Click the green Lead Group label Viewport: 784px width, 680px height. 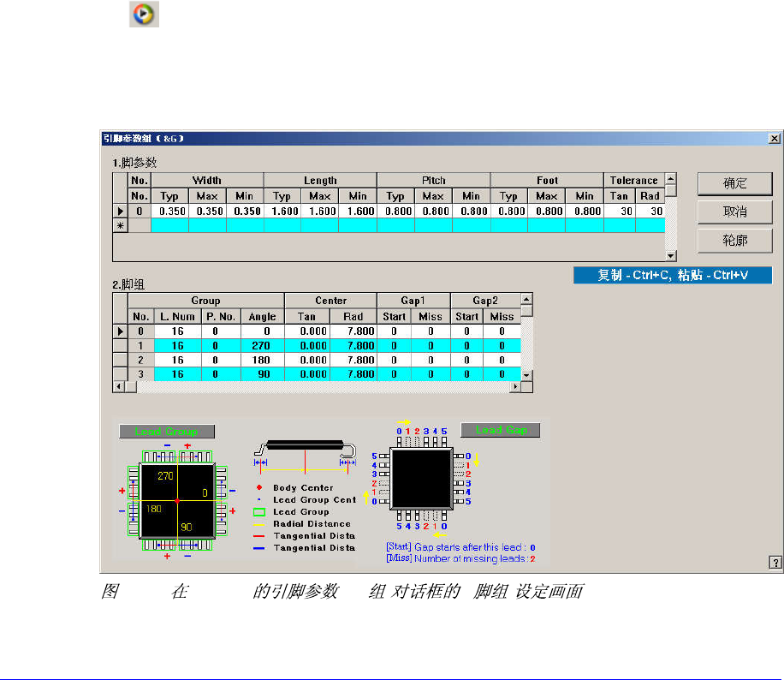coord(167,432)
